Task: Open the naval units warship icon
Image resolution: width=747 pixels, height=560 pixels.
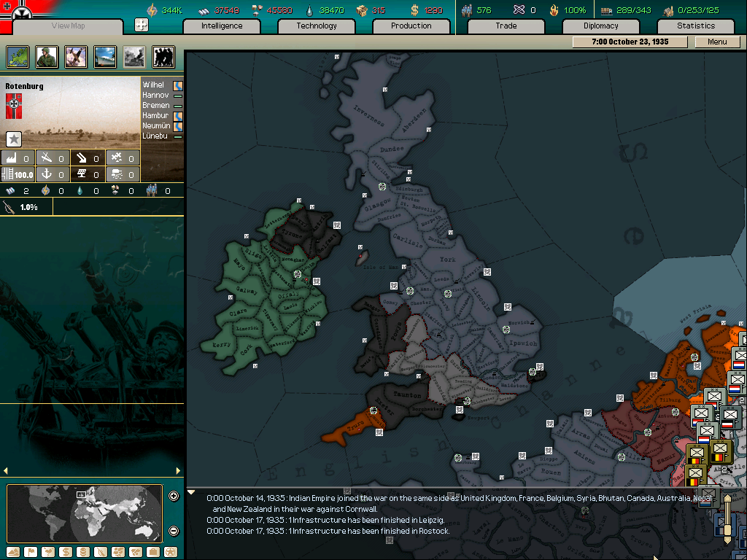Action: click(x=105, y=57)
